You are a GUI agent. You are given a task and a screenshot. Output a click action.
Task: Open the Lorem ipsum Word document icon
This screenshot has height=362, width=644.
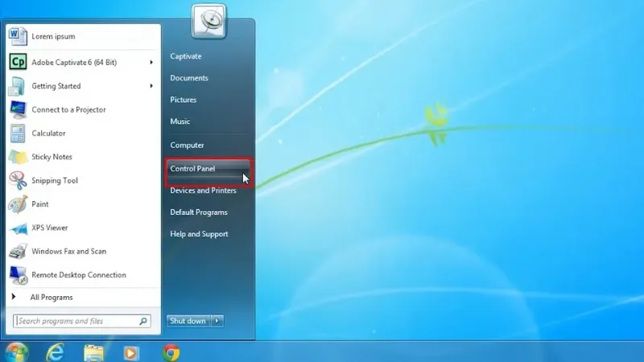[x=18, y=36]
